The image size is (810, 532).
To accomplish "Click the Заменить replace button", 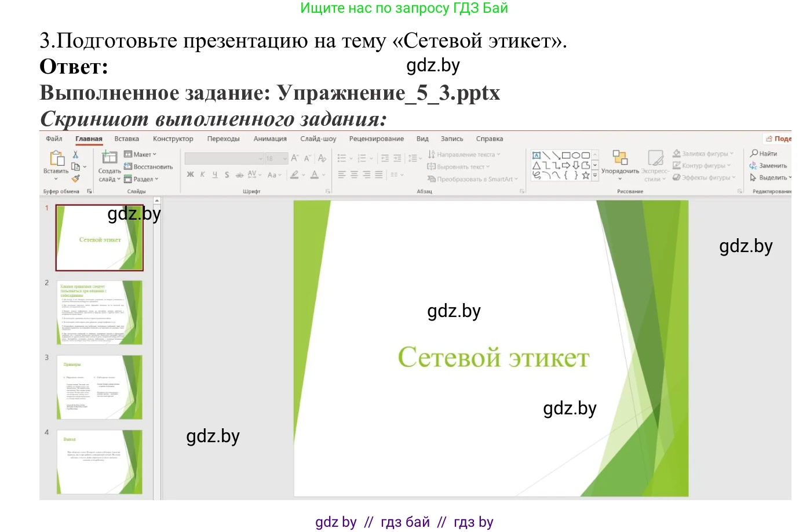I will coord(768,166).
